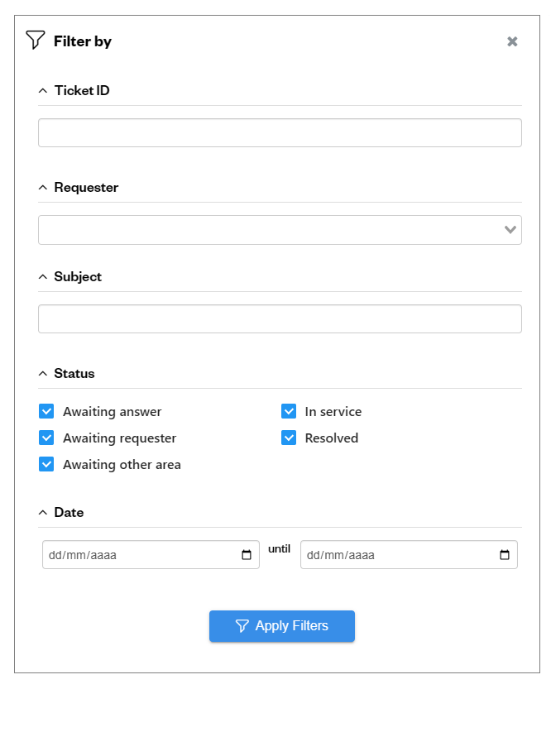Select the end date input field
This screenshot has width=551, height=756.
[x=397, y=555]
